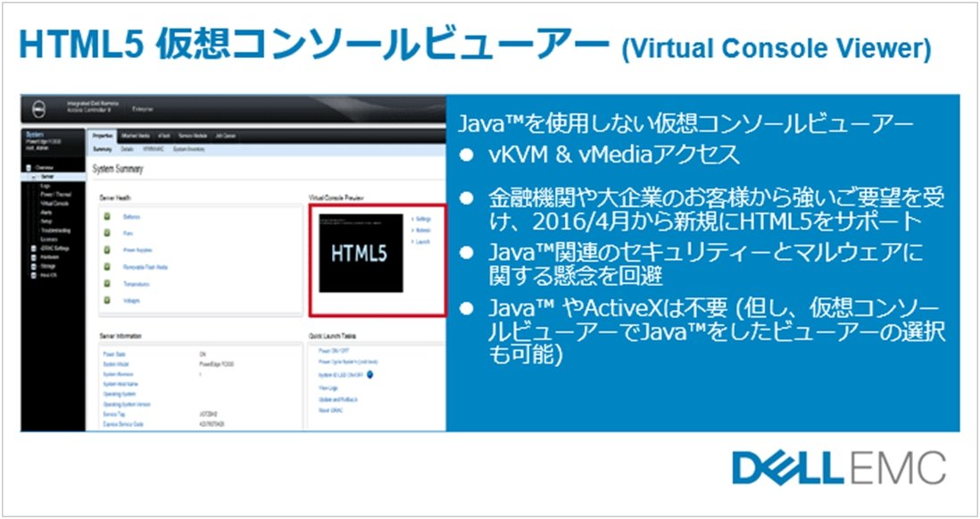Select Alerts in the navigation tree
Screen dimensions: 980x519
46,213
